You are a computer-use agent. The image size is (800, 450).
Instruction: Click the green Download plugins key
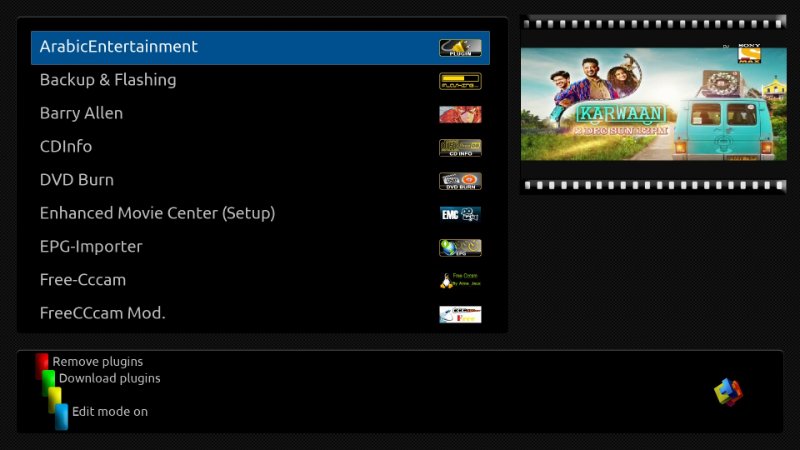click(48, 382)
